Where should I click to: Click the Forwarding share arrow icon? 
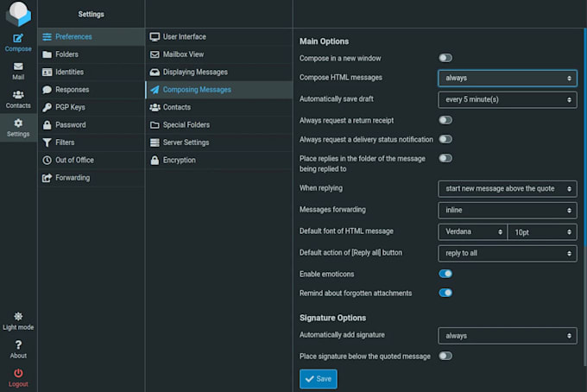[x=47, y=178]
